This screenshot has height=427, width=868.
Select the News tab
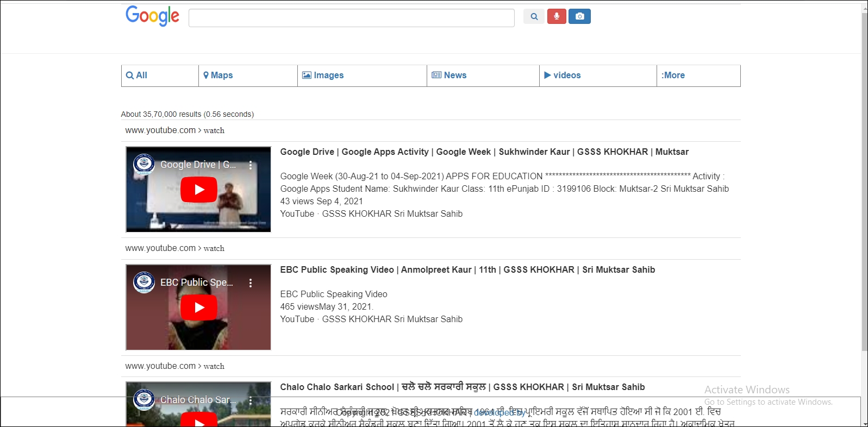(449, 76)
